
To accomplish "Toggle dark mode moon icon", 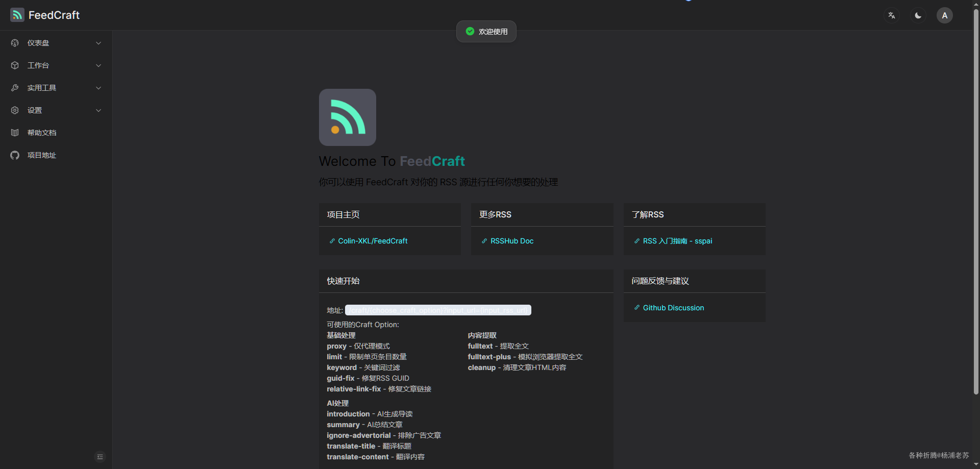I will (918, 15).
